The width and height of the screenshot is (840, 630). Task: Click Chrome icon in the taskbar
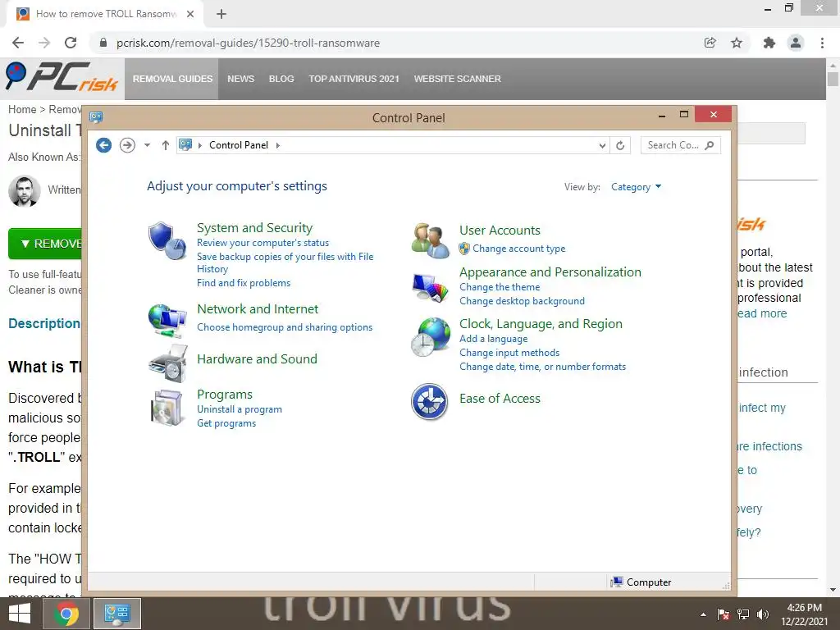(66, 614)
